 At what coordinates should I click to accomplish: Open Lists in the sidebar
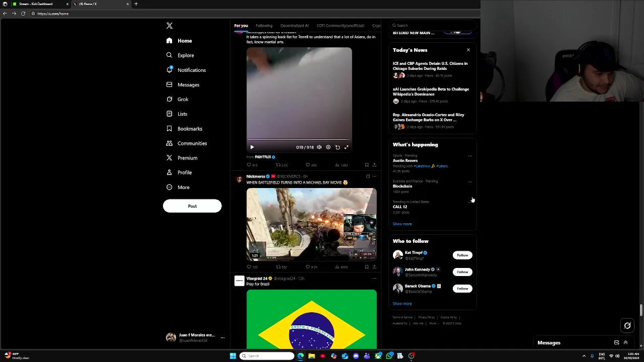tap(177, 114)
